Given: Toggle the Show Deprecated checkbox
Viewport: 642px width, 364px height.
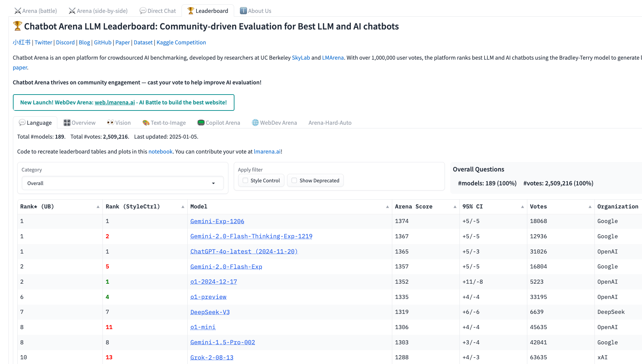Looking at the screenshot, I should (x=294, y=181).
